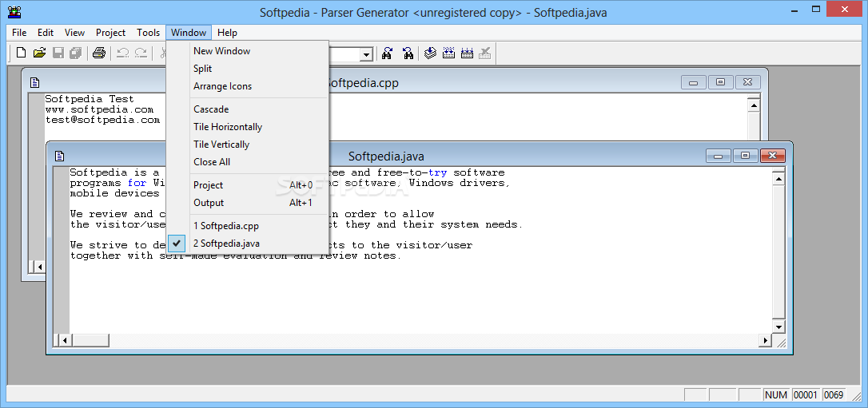Switch to 1 Softpedia.cpp document
Image resolution: width=868 pixels, height=408 pixels.
click(248, 226)
